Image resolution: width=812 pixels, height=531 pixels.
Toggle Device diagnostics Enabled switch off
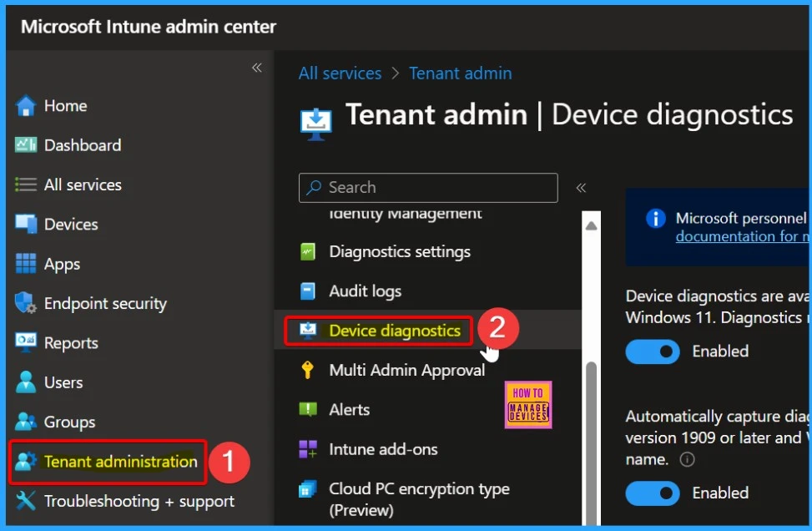click(653, 351)
